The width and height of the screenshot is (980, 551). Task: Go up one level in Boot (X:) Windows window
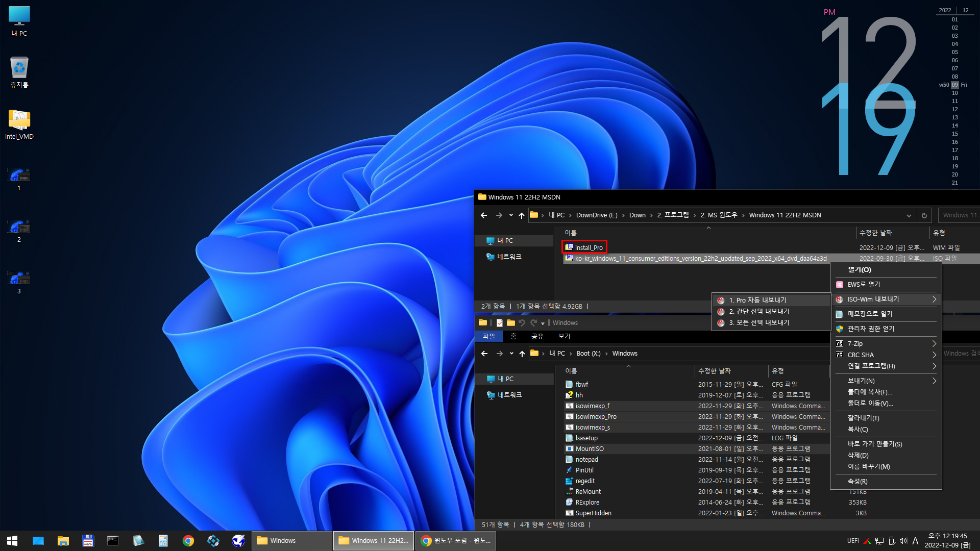click(x=522, y=354)
